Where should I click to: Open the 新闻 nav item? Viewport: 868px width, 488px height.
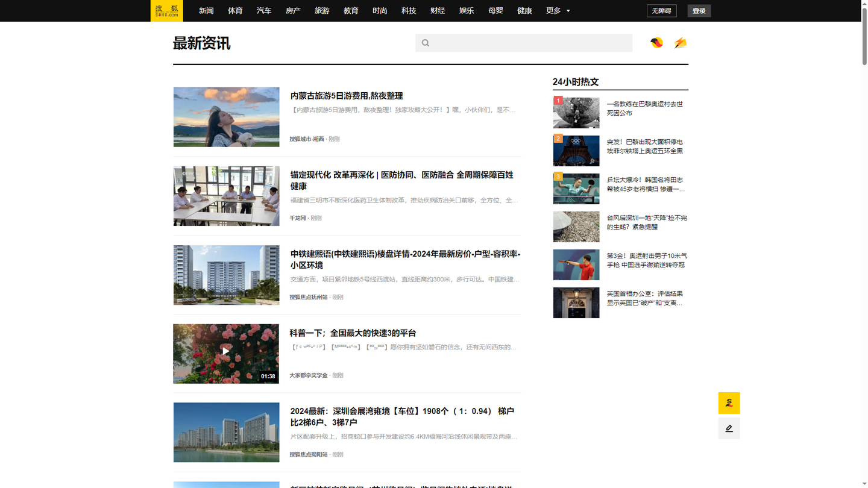pyautogui.click(x=206, y=11)
